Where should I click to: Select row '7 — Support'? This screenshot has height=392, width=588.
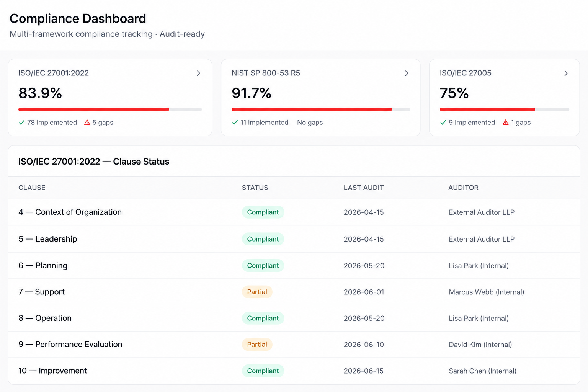[294, 292]
